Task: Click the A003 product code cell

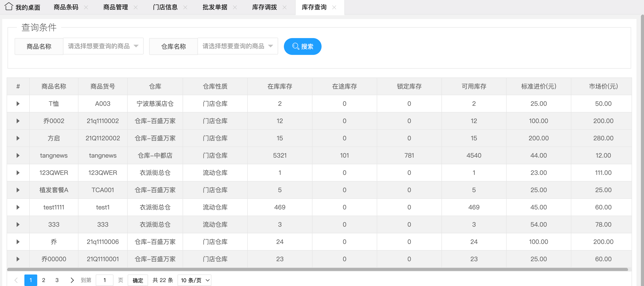Action: (103, 104)
